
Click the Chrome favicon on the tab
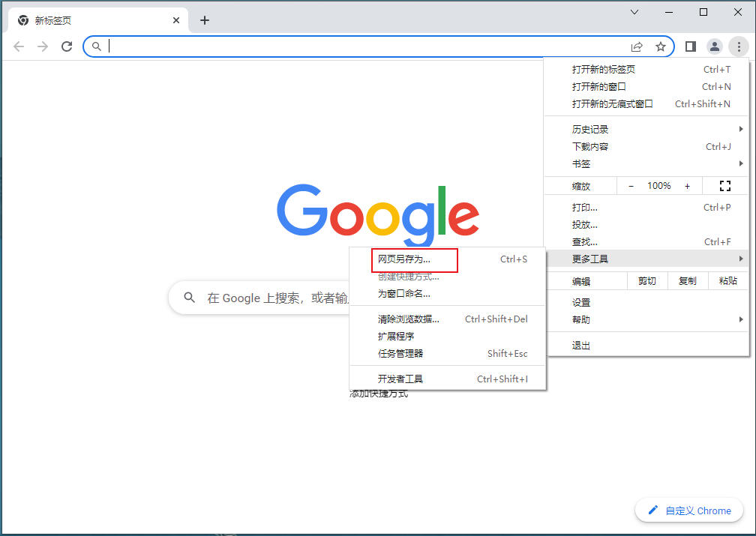pyautogui.click(x=22, y=20)
